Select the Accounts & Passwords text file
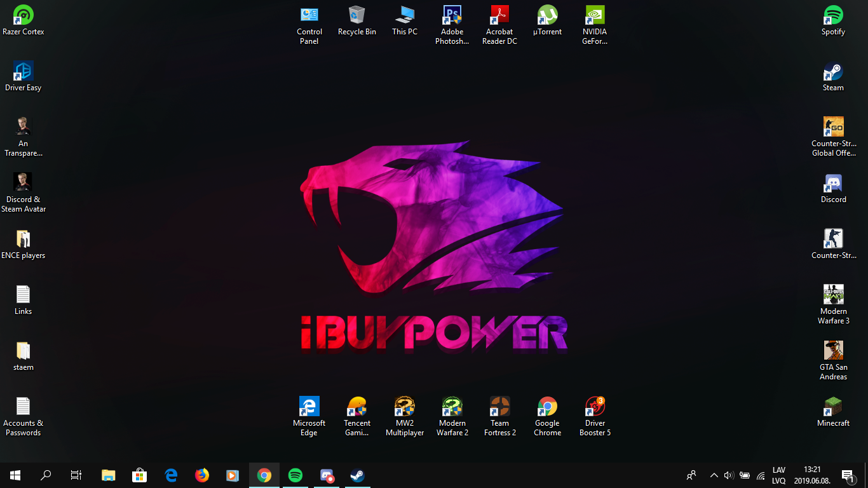Viewport: 868px width, 488px height. (24, 416)
